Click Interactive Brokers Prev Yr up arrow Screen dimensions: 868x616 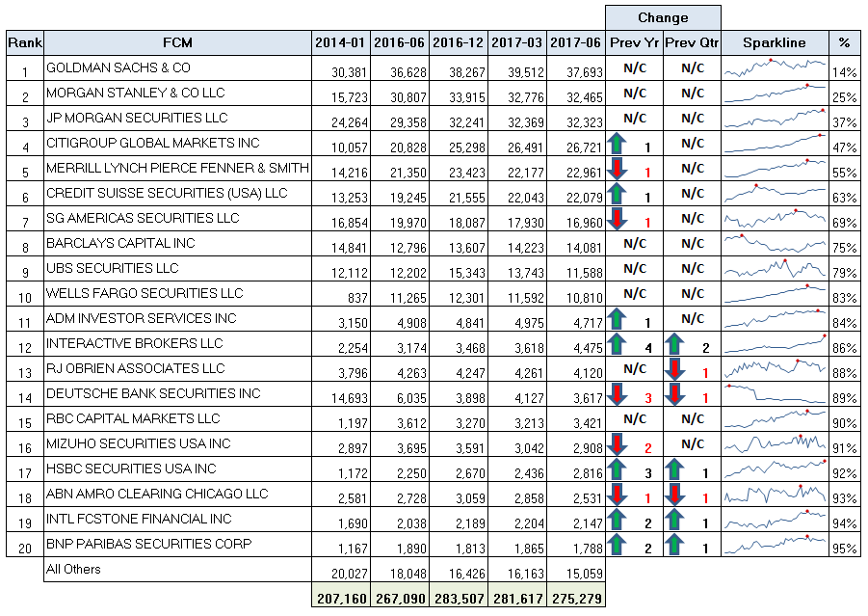pyautogui.click(x=617, y=344)
